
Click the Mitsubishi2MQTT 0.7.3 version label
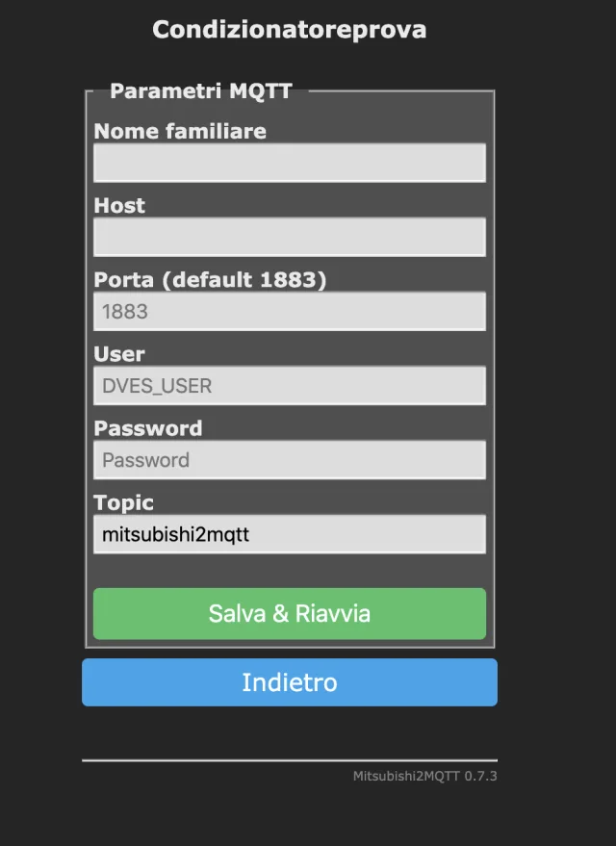(x=424, y=775)
